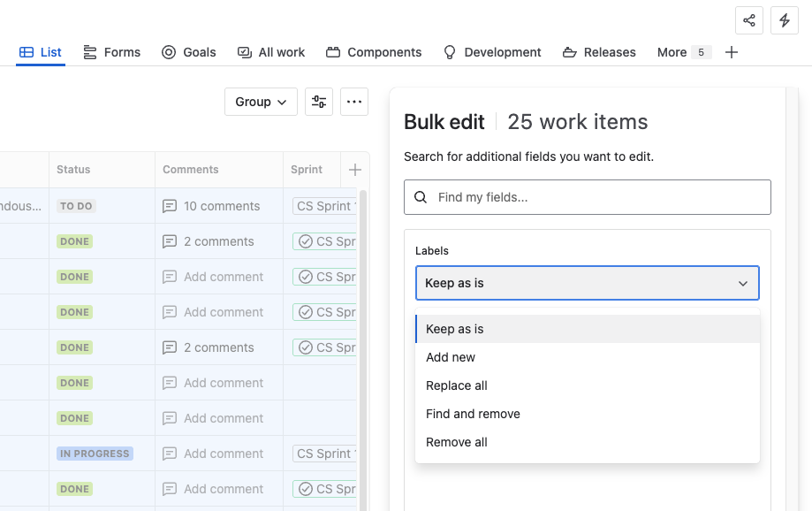This screenshot has height=511, width=812.
Task: Open the Group dropdown
Action: click(x=260, y=101)
